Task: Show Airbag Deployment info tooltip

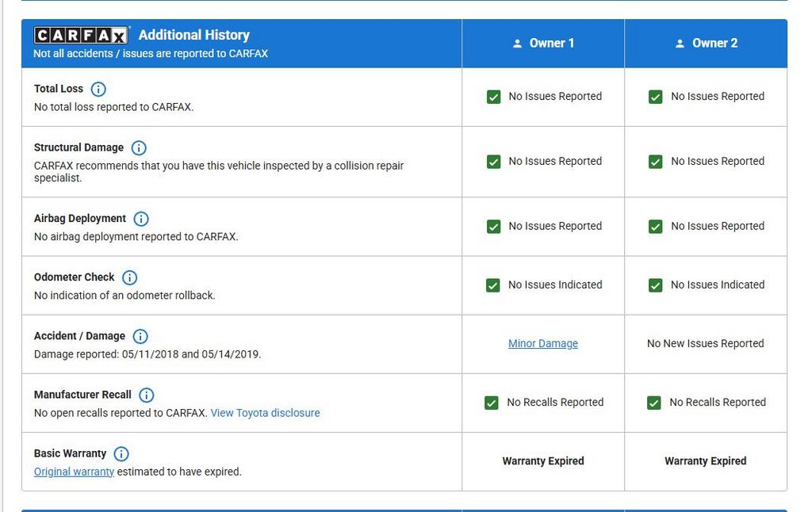Action: [141, 219]
